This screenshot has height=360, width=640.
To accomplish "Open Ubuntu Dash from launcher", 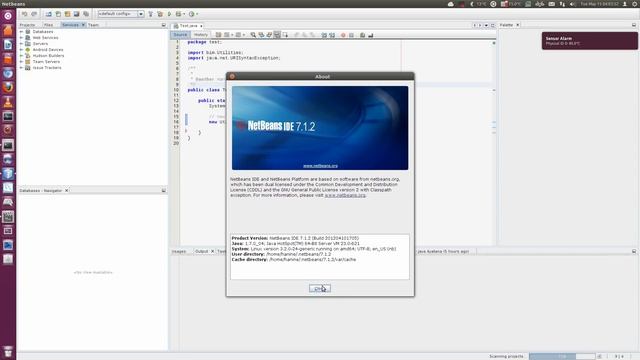I will click(8, 16).
